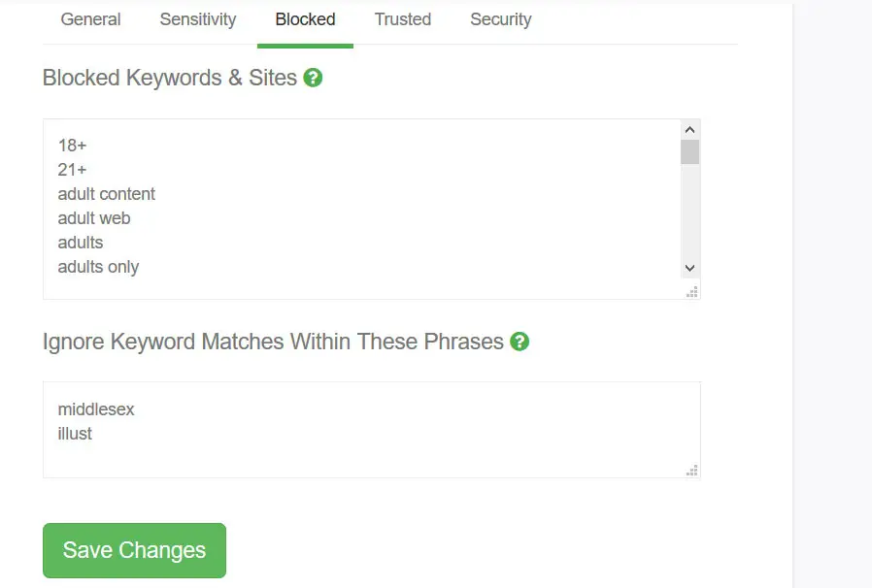872x588 pixels.
Task: Click the resize handle of the ignore phrases box
Action: coord(692,471)
